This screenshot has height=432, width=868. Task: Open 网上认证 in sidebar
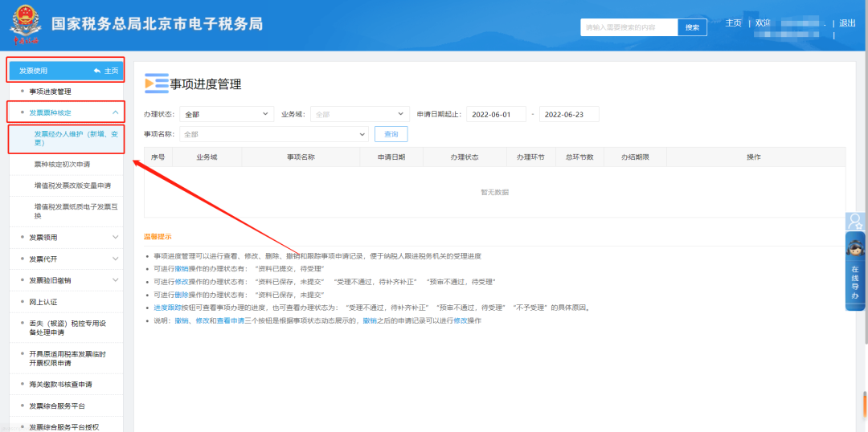43,302
